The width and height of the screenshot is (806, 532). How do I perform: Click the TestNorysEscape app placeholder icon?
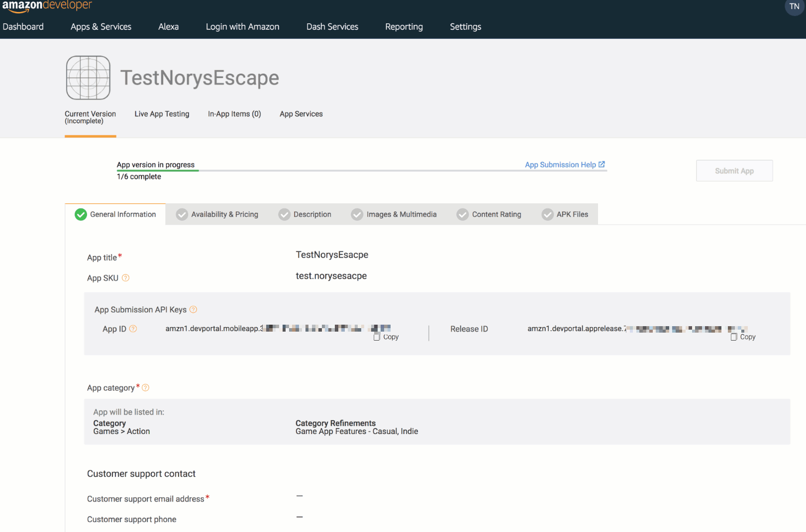coord(88,78)
